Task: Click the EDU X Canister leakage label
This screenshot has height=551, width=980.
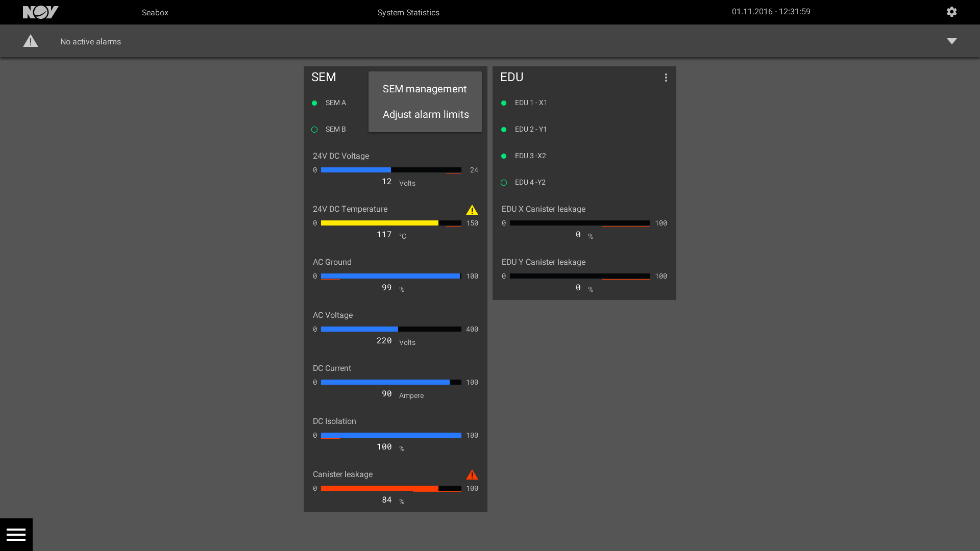Action: pyautogui.click(x=544, y=209)
